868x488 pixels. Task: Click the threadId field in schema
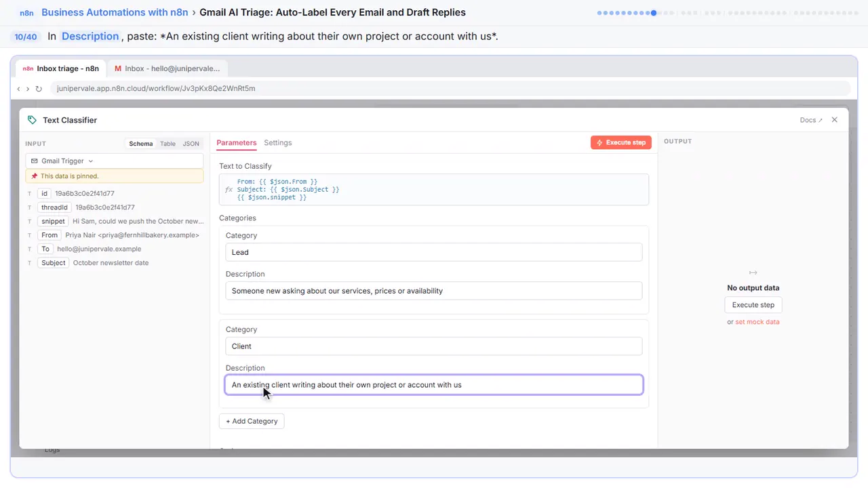coord(54,207)
